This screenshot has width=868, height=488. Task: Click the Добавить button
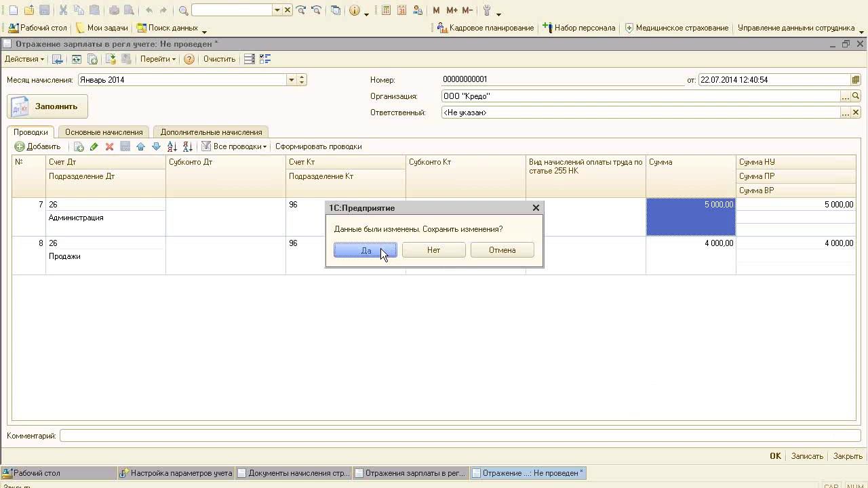coord(38,146)
